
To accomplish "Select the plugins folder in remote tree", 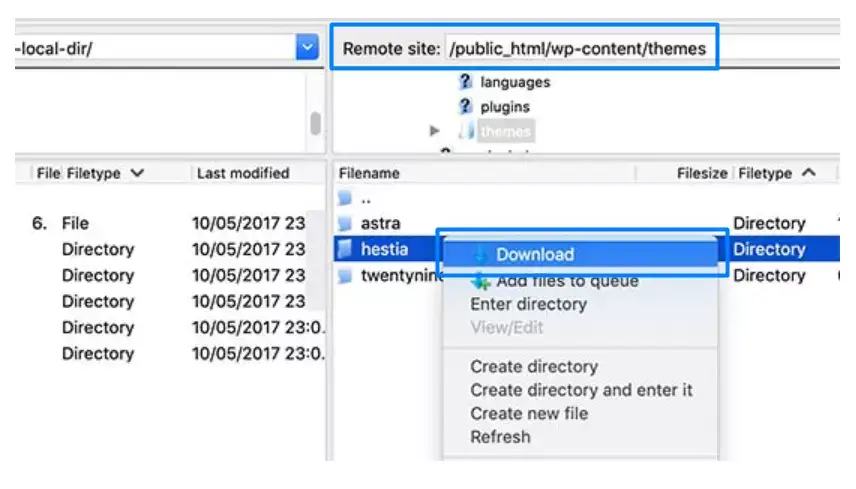I will click(x=504, y=107).
